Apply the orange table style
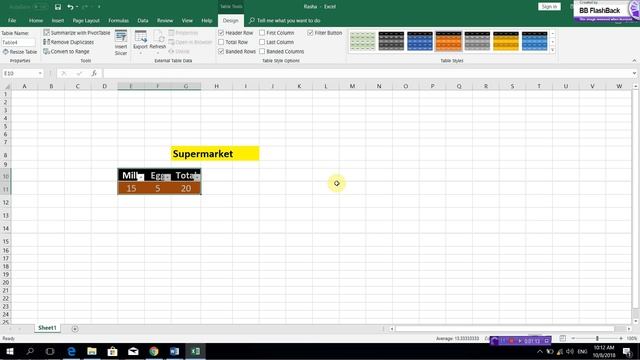Viewport: 640px width, 360px height. 448,41
